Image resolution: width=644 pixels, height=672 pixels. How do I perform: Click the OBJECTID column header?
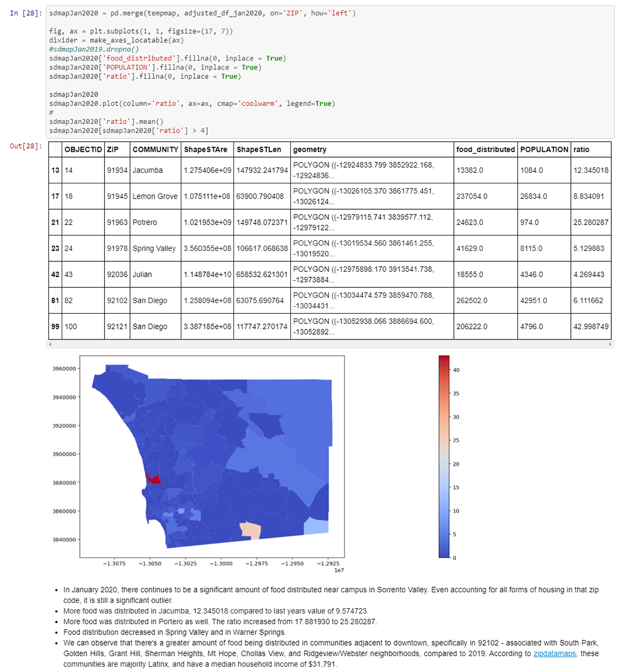pyautogui.click(x=83, y=150)
